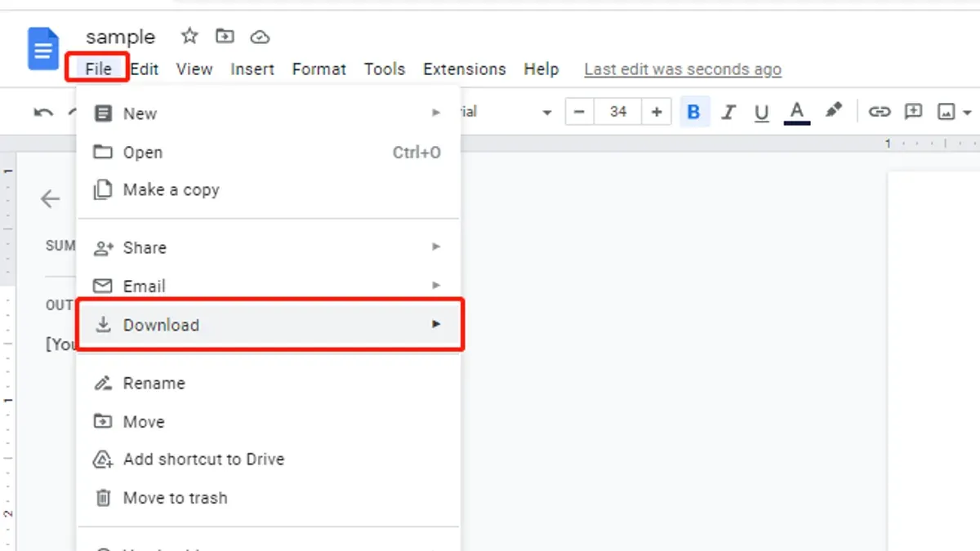The height and width of the screenshot is (551, 980).
Task: Click the Open folder icon in menu
Action: [x=103, y=152]
